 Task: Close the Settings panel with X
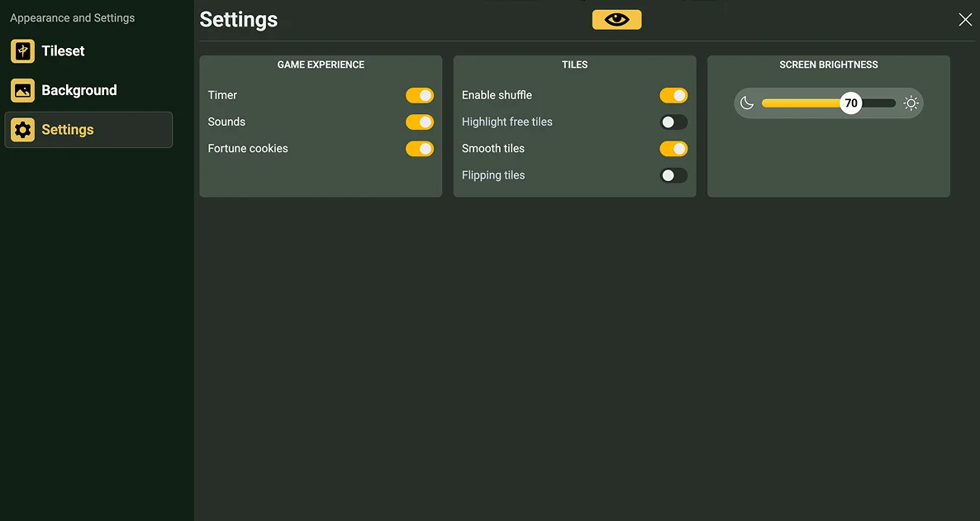click(x=964, y=20)
